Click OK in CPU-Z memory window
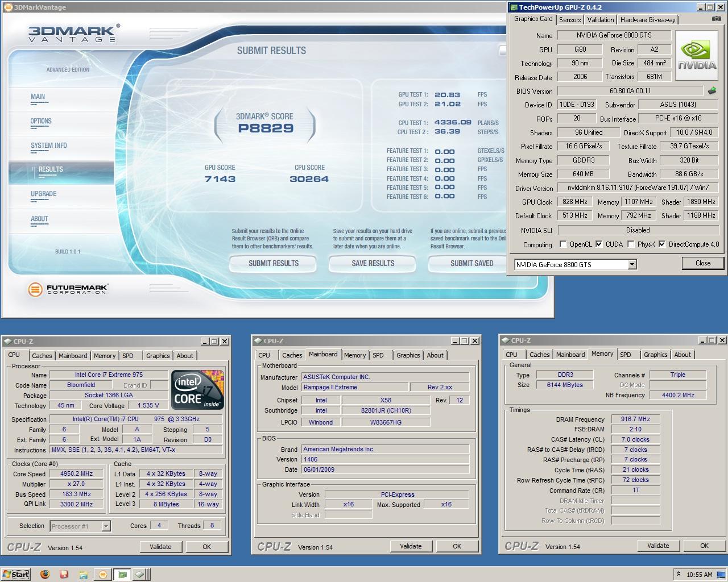Screen dimensions: 728x582 coord(704,546)
